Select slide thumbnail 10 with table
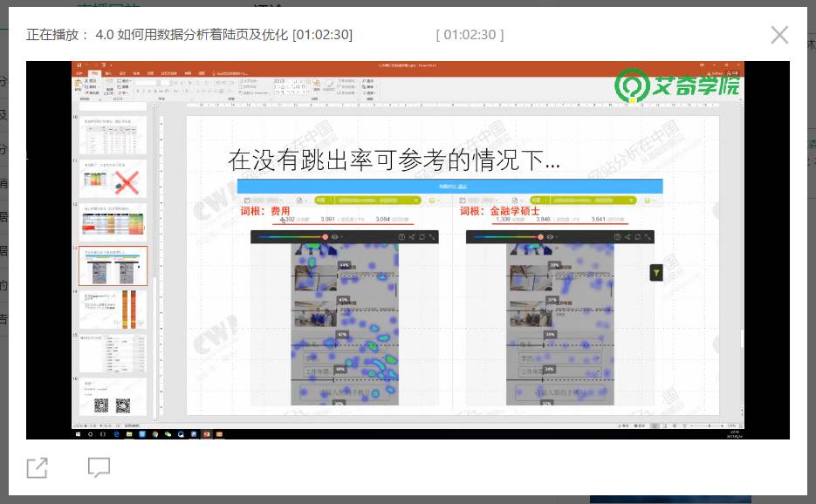 (x=113, y=135)
